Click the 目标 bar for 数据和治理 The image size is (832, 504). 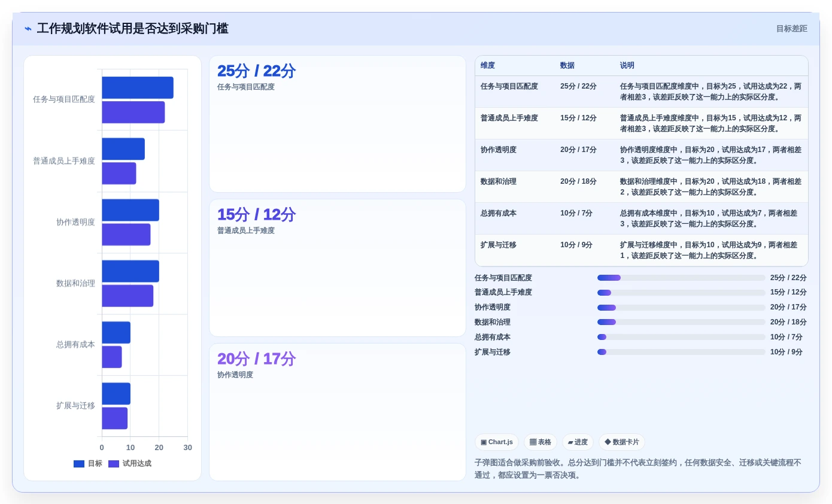coord(130,271)
